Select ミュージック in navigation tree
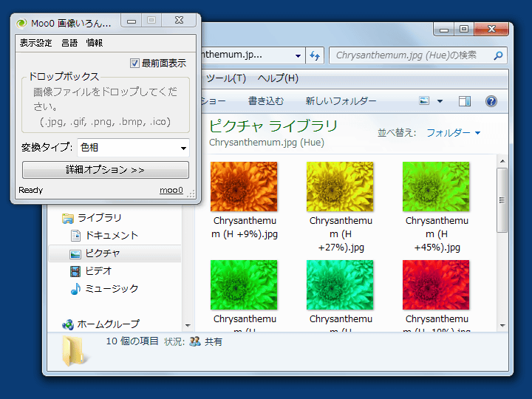Image resolution: width=532 pixels, height=399 pixels. [x=112, y=289]
